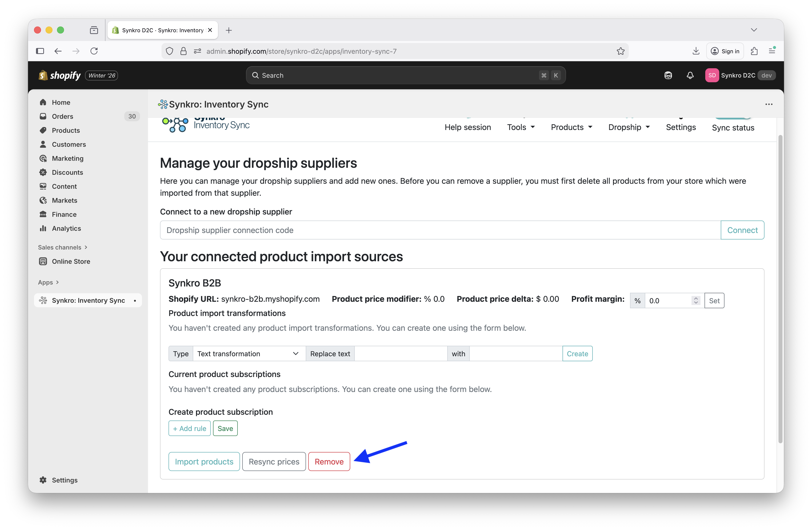
Task: Open the Text transformation type selector
Action: (x=249, y=353)
